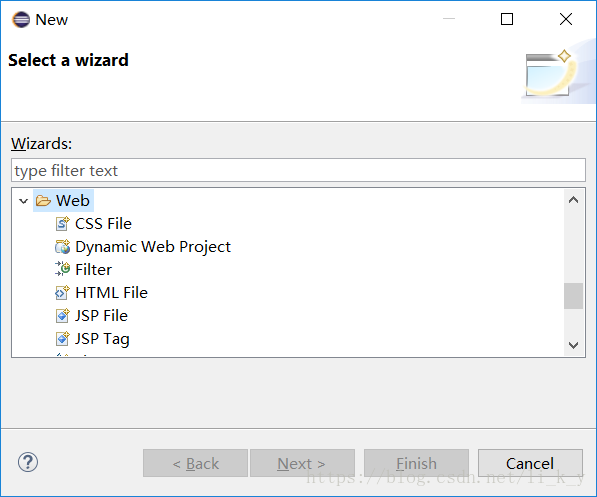Click the CSS File wizard icon
597x497 pixels.
(x=62, y=224)
